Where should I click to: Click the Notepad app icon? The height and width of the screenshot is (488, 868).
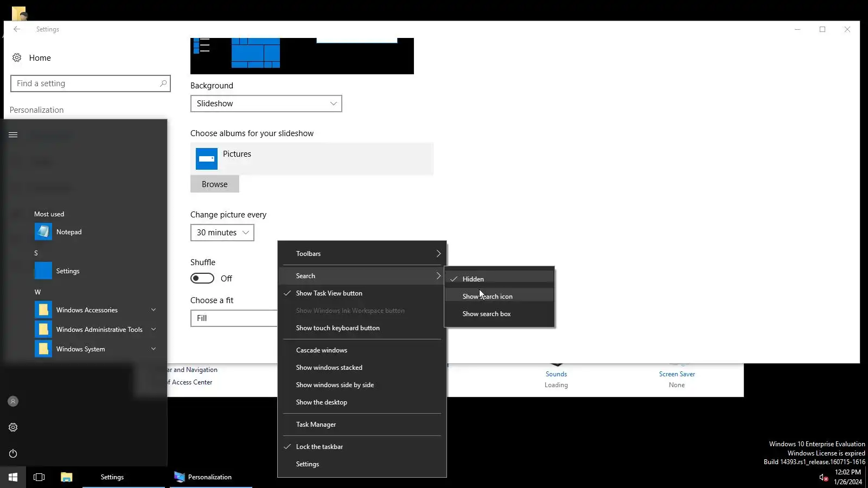click(x=43, y=232)
